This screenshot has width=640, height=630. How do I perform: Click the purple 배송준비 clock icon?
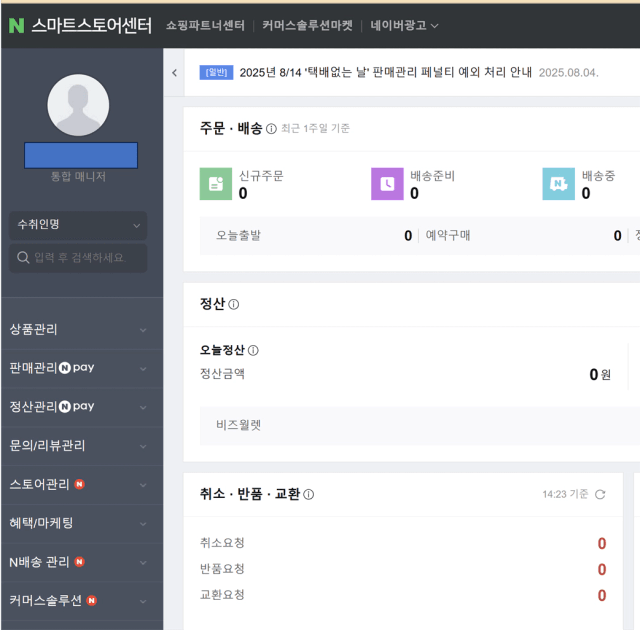(x=387, y=184)
